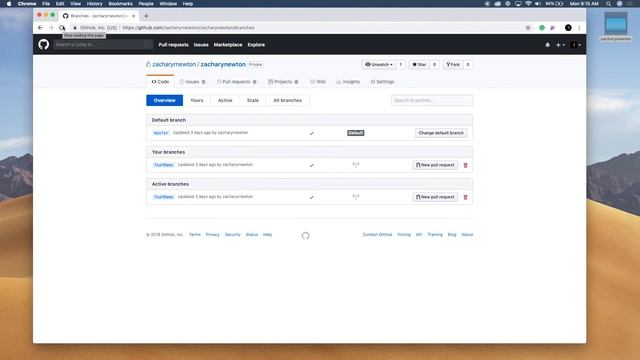Select the zacharynewton folder on the desktop
This screenshot has height=360, width=640.
point(616,27)
